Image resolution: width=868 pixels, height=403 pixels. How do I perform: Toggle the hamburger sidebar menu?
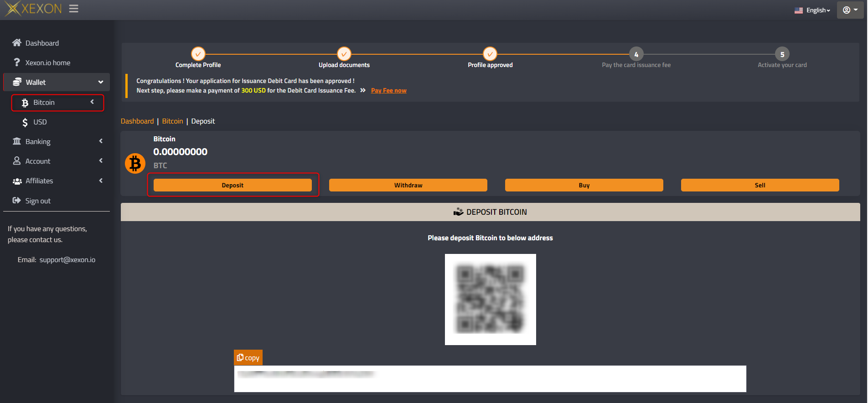tap(74, 9)
